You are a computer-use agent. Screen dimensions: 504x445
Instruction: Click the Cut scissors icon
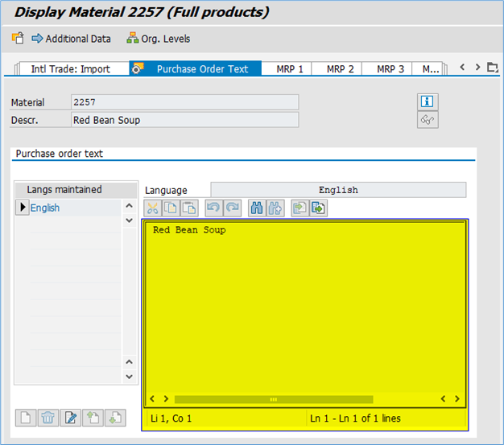[153, 208]
